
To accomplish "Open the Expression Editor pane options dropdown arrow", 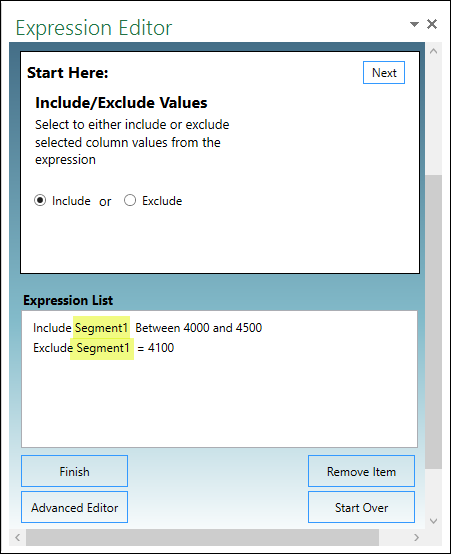I will [414, 24].
